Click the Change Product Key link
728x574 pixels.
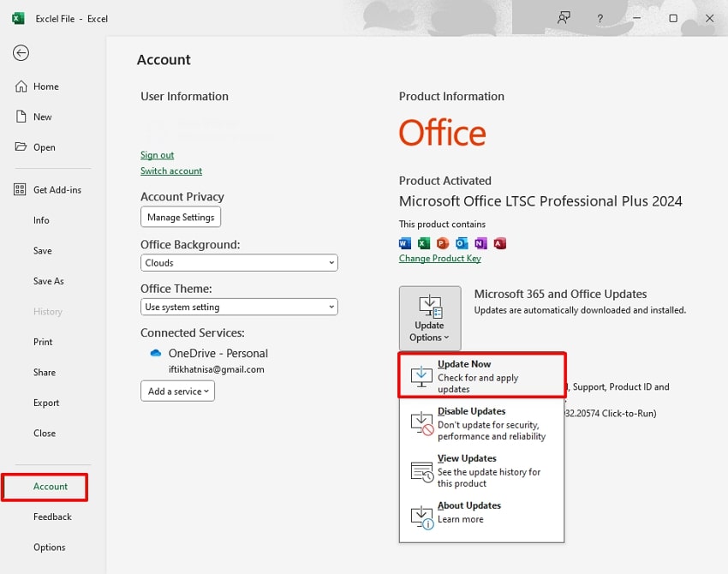pos(439,258)
